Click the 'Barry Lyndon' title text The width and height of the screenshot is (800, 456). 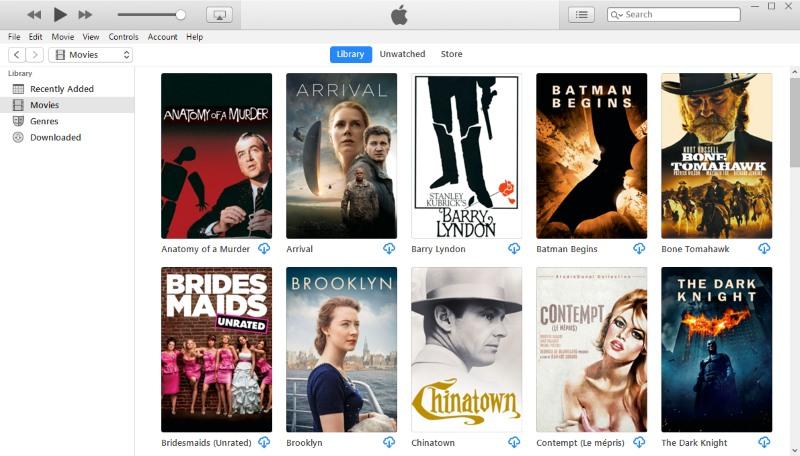[438, 249]
